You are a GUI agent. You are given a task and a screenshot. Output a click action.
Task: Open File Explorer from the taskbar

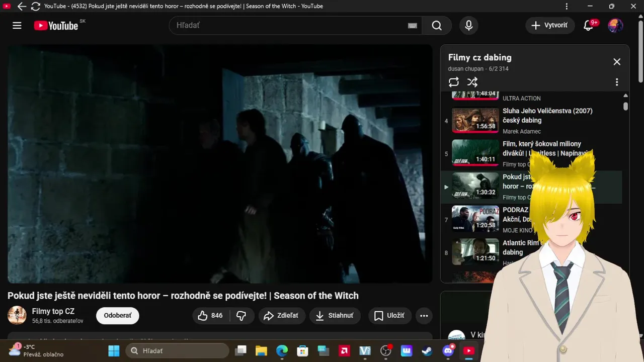tap(261, 351)
